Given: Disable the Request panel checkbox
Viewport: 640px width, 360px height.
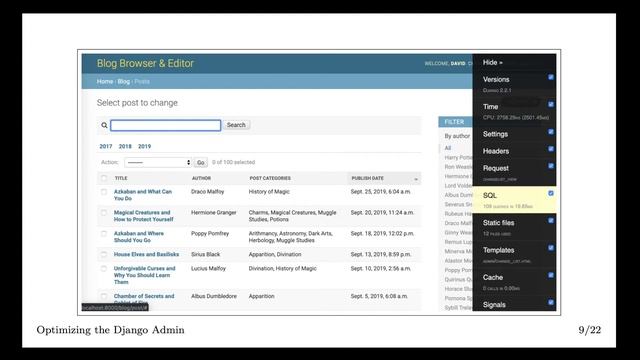Looking at the screenshot, I should (551, 166).
